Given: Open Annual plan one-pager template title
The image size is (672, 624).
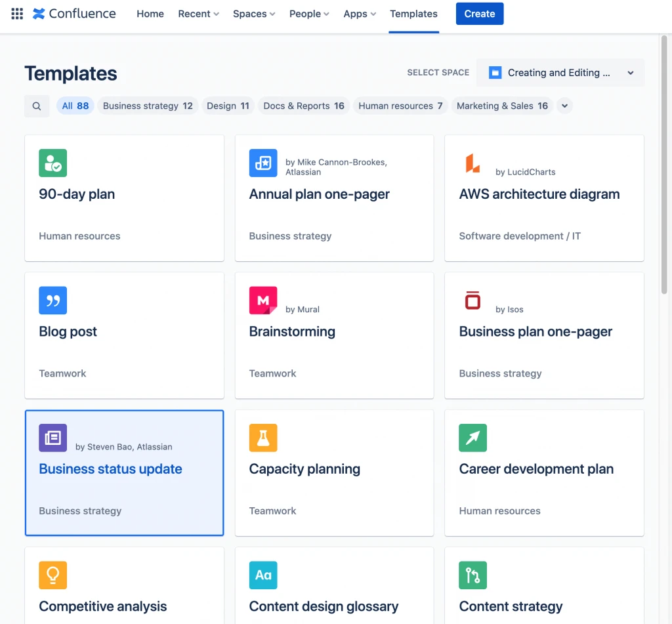Looking at the screenshot, I should click(320, 194).
